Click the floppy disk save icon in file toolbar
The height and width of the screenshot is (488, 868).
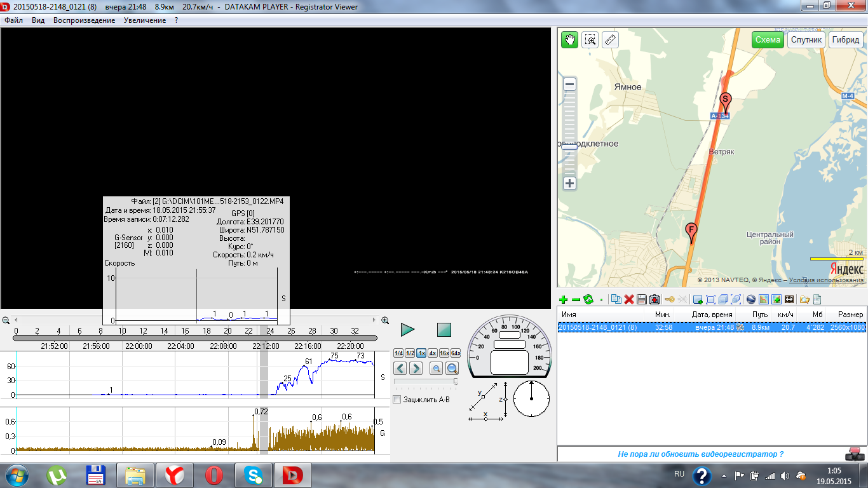point(642,299)
